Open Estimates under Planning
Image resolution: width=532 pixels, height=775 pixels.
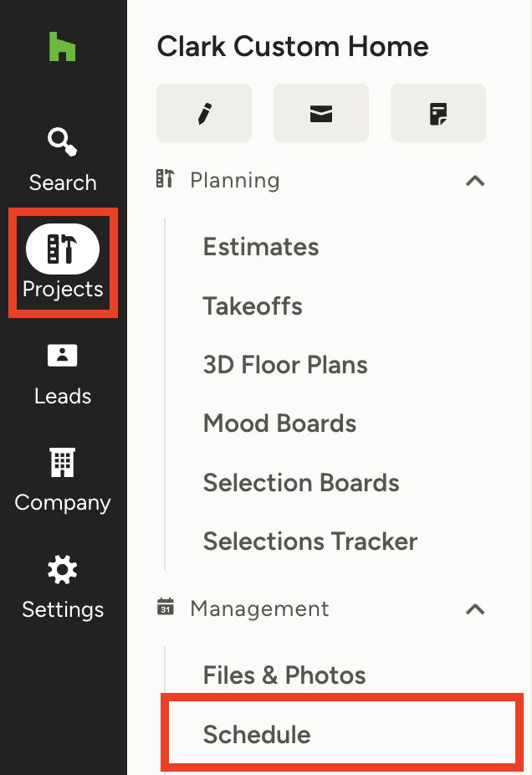coord(261,246)
